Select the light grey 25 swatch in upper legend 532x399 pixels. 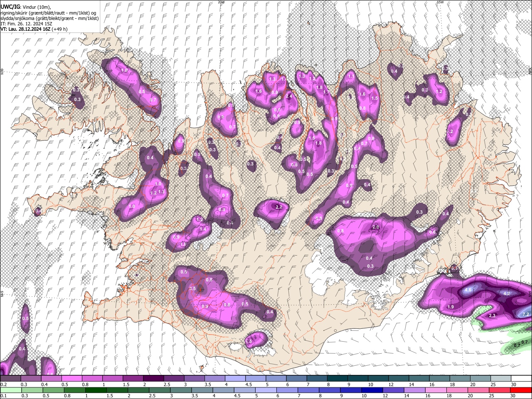(x=500, y=379)
